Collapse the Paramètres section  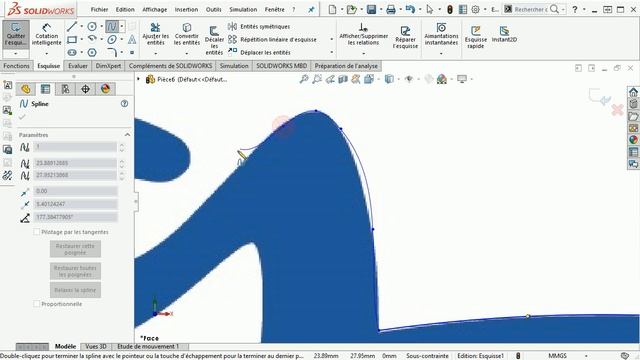point(127,135)
